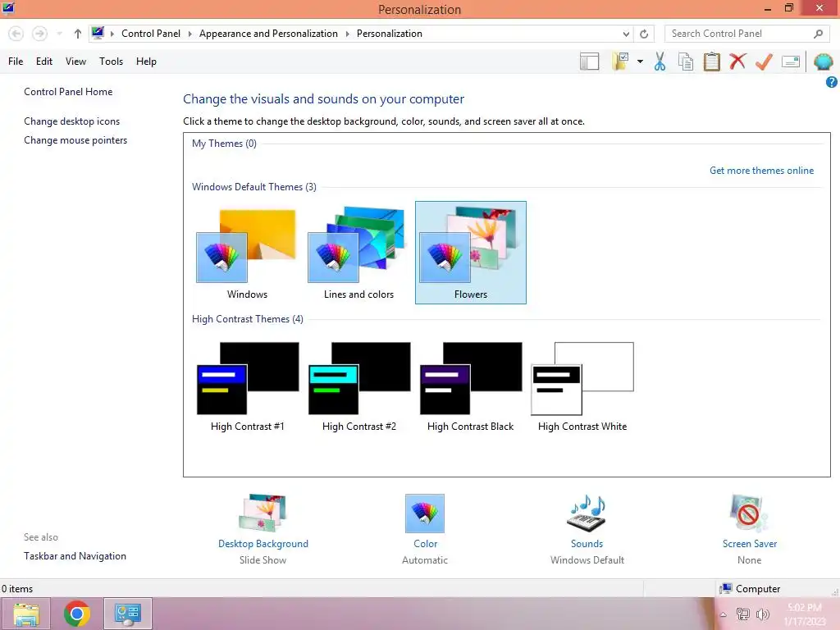Click the Classic Shell seashell icon

(x=823, y=62)
